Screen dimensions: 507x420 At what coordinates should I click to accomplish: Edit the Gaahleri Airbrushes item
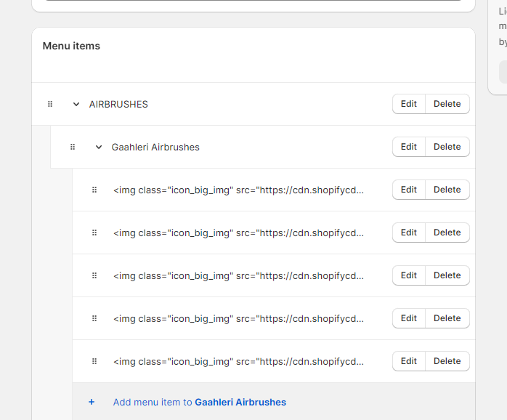pos(409,147)
